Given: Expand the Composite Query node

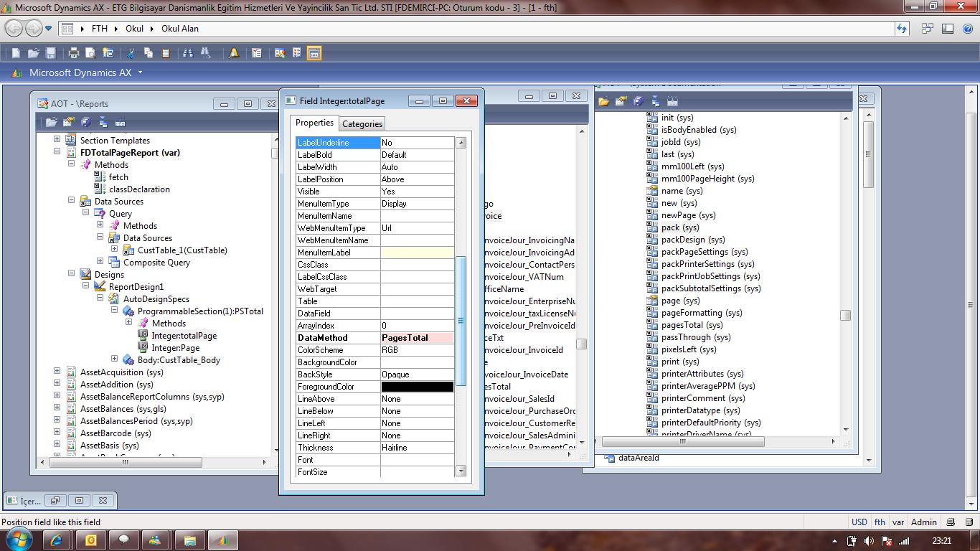Looking at the screenshot, I should [x=100, y=262].
